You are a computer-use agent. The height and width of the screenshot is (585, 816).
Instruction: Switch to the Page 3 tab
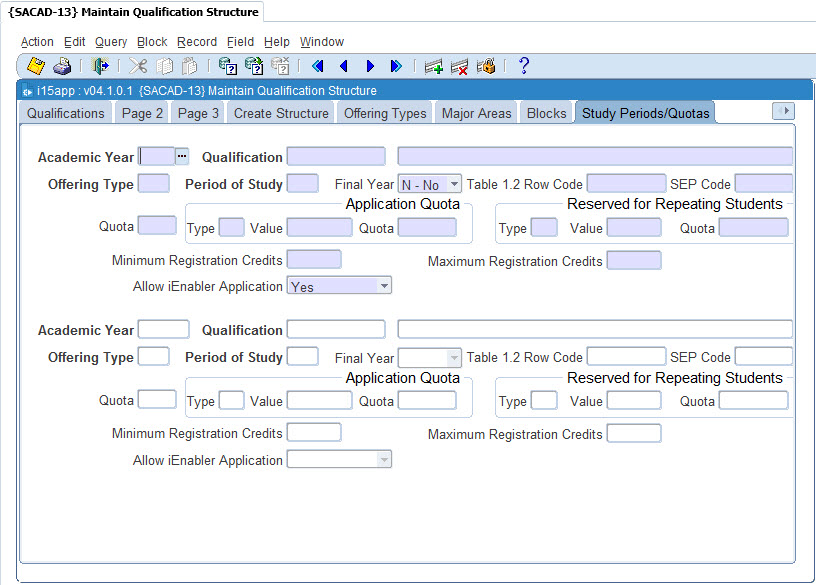[198, 113]
